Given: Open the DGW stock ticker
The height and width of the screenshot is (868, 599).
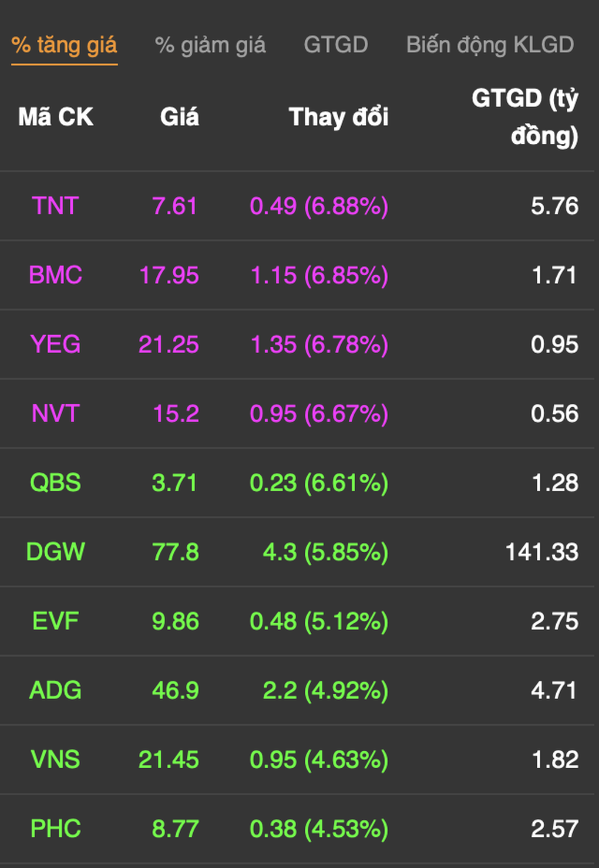Looking at the screenshot, I should (x=55, y=552).
